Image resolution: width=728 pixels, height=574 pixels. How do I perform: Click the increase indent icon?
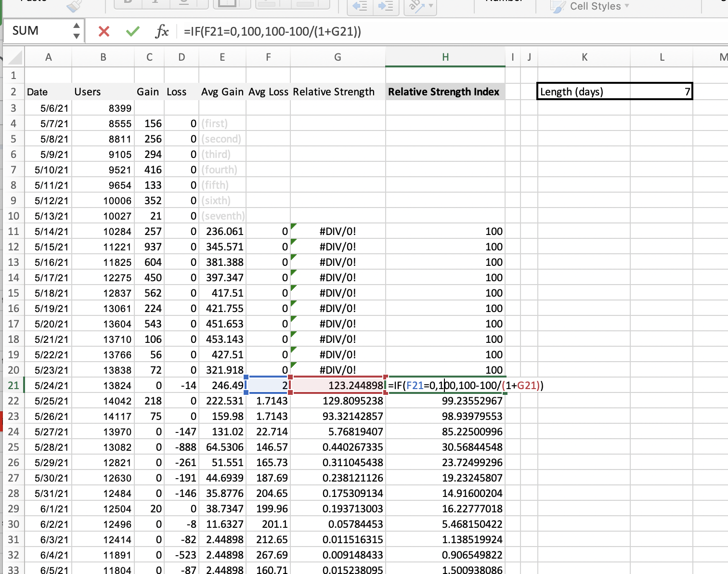[x=387, y=6]
